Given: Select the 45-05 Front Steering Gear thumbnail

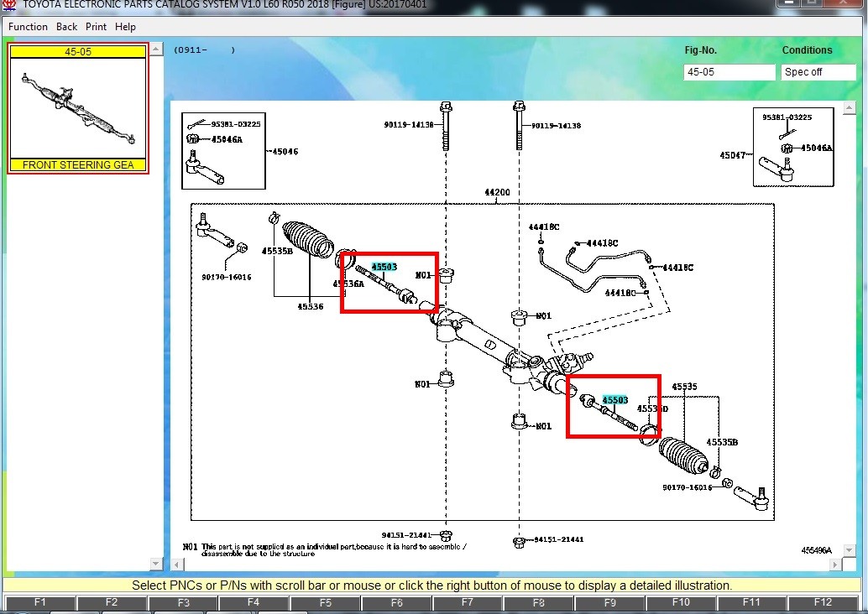Looking at the screenshot, I should point(78,108).
